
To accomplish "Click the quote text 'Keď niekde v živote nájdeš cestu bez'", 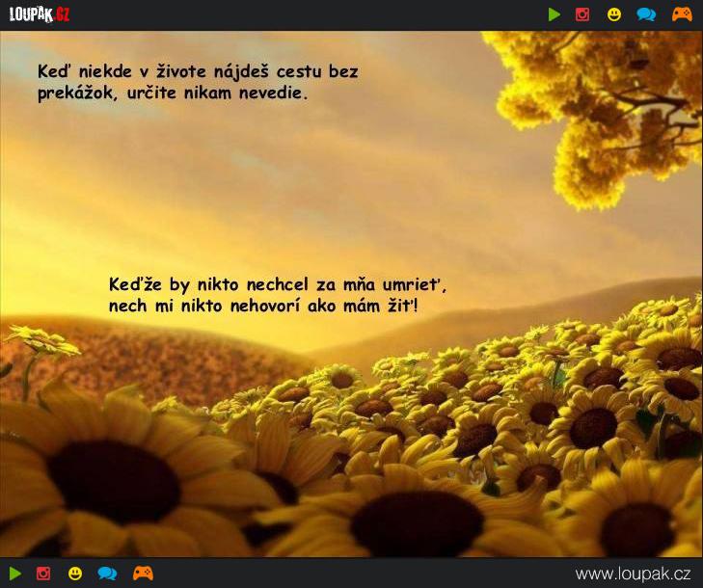I will (x=198, y=71).
